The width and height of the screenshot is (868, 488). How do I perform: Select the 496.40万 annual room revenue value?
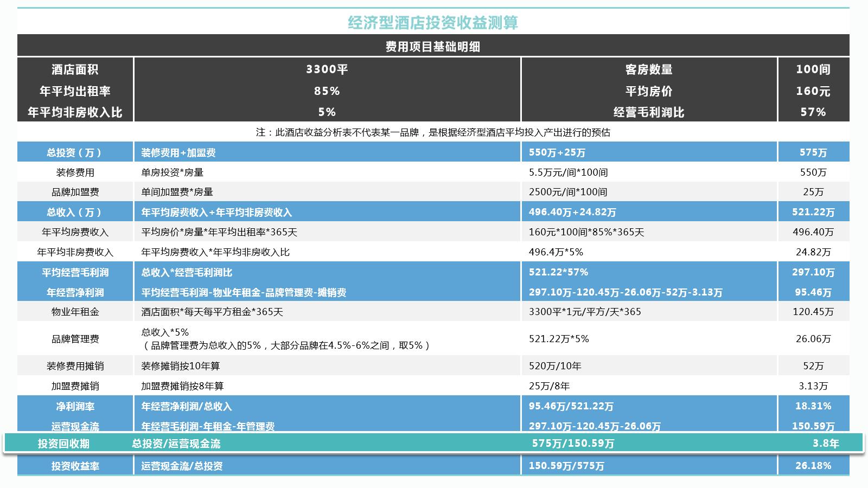(814, 233)
